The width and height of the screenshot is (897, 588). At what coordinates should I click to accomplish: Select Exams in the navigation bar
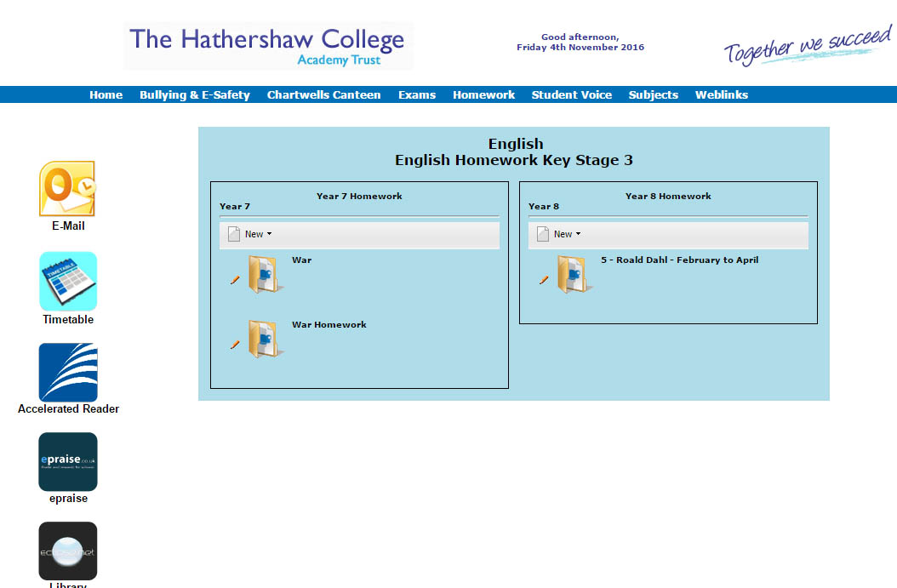(417, 95)
